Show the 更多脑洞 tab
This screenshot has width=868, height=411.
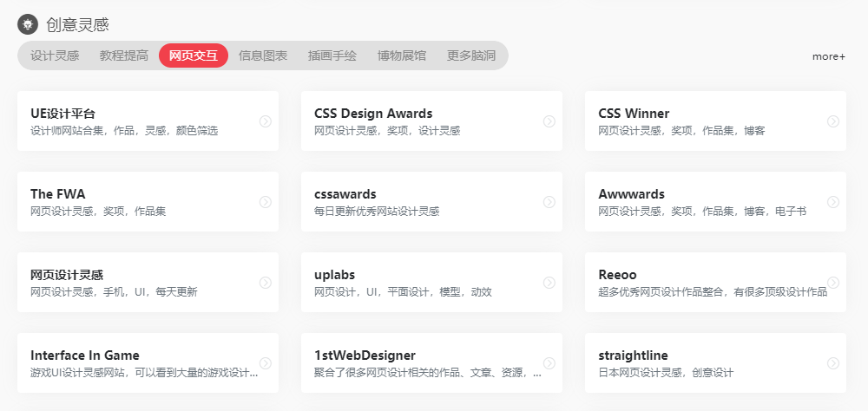[x=471, y=55]
